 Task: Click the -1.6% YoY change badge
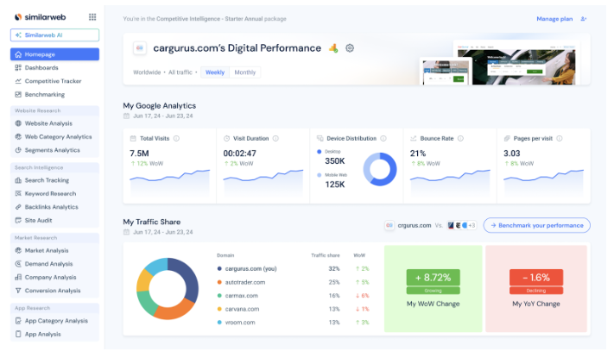pyautogui.click(x=536, y=278)
